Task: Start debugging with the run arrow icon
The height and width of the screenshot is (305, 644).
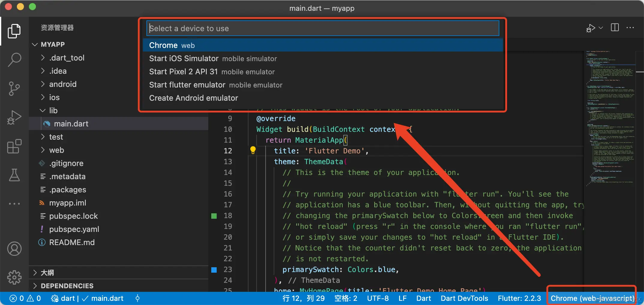Action: 590,27
